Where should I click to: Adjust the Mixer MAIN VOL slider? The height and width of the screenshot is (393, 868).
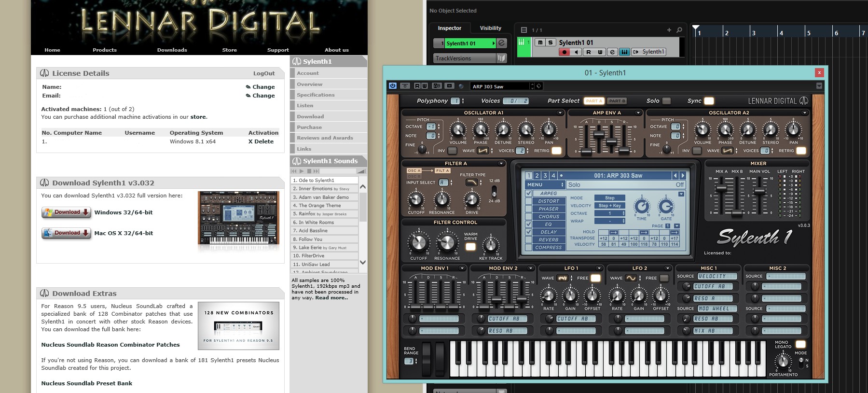pos(759,191)
